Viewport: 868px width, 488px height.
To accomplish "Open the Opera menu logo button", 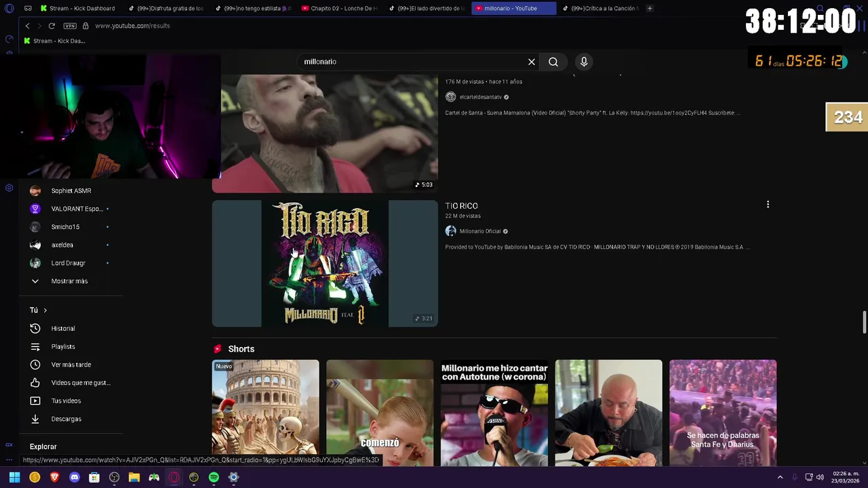I will (x=9, y=8).
